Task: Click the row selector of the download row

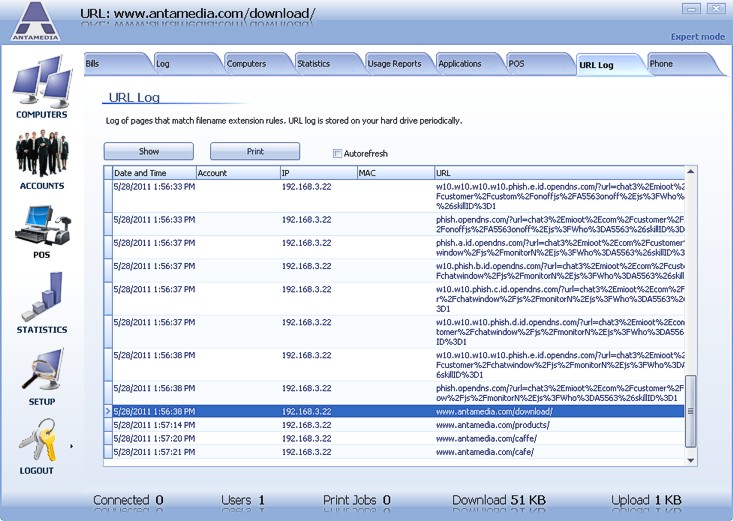Action: pyautogui.click(x=108, y=412)
